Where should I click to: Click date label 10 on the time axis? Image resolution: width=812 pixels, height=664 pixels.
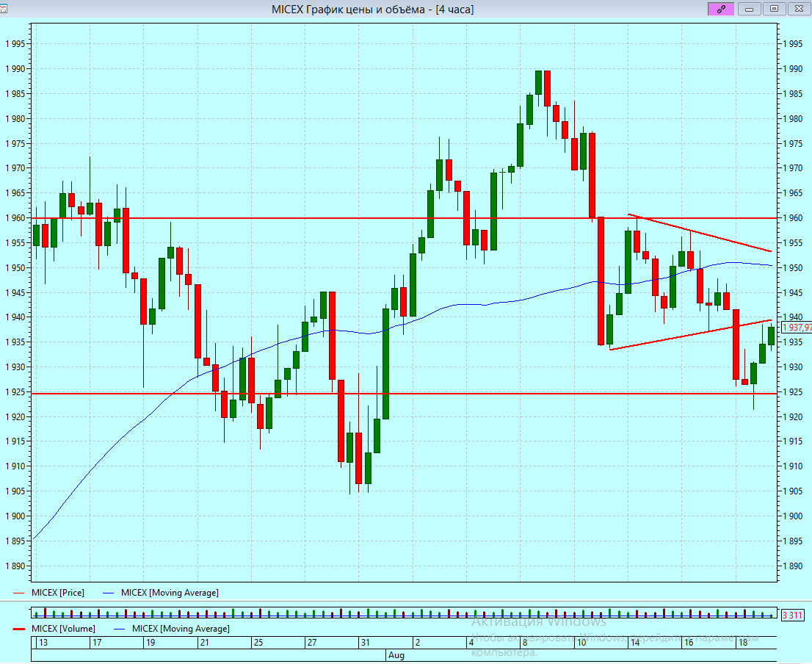[581, 643]
